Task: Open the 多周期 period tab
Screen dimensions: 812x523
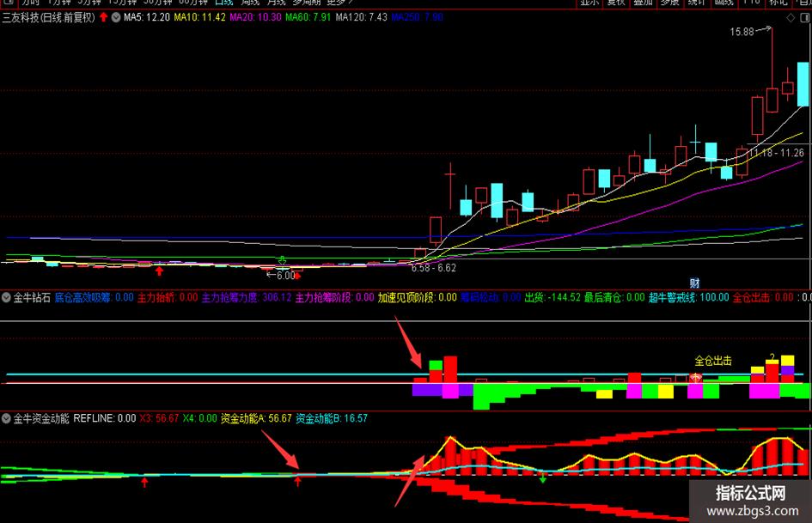Action: tap(307, 2)
